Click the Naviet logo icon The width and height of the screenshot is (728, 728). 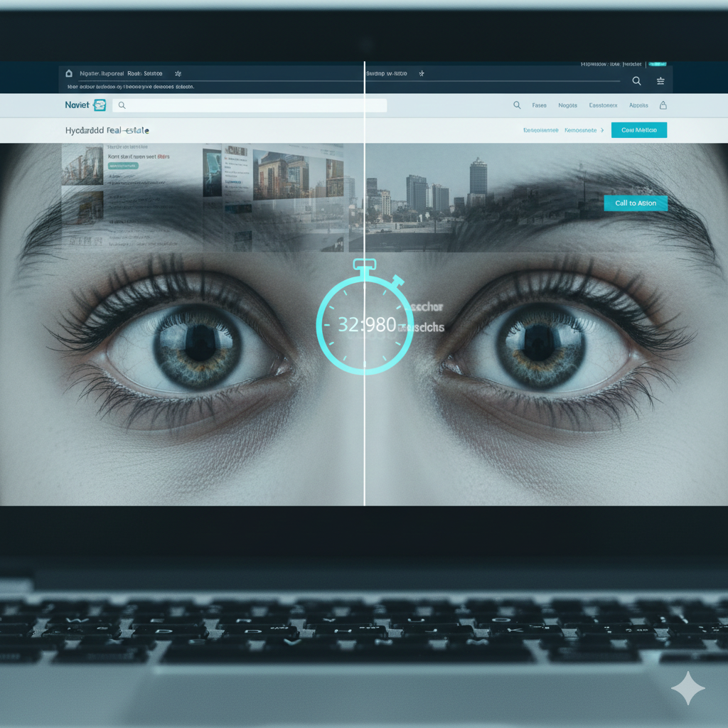[x=100, y=105]
